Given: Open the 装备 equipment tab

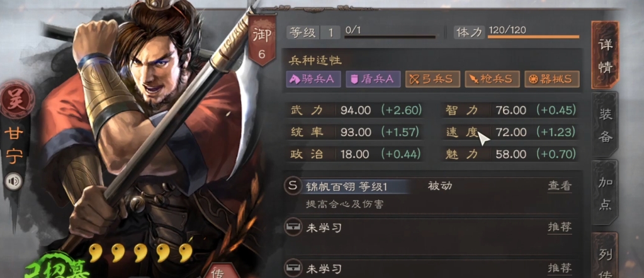Looking at the screenshot, I should click(x=605, y=125).
